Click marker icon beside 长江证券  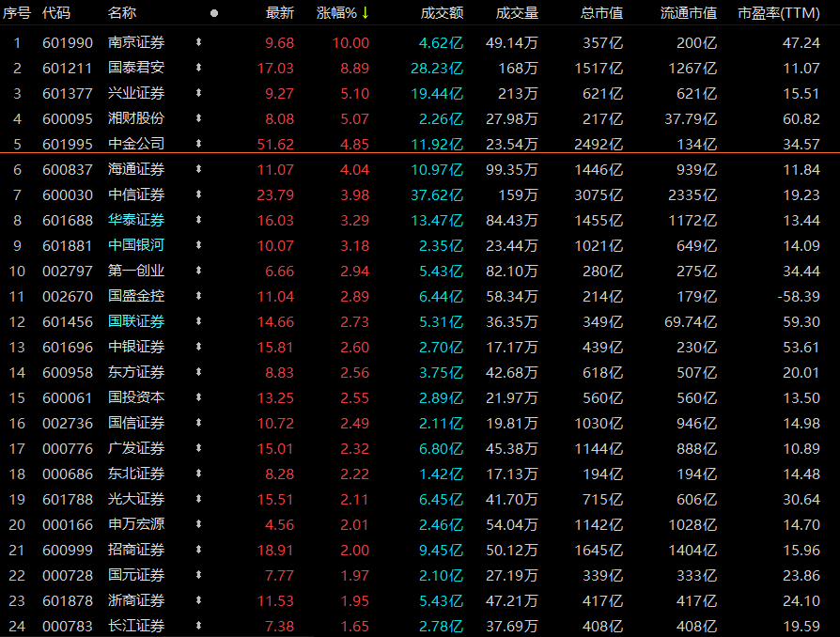pyautogui.click(x=199, y=626)
